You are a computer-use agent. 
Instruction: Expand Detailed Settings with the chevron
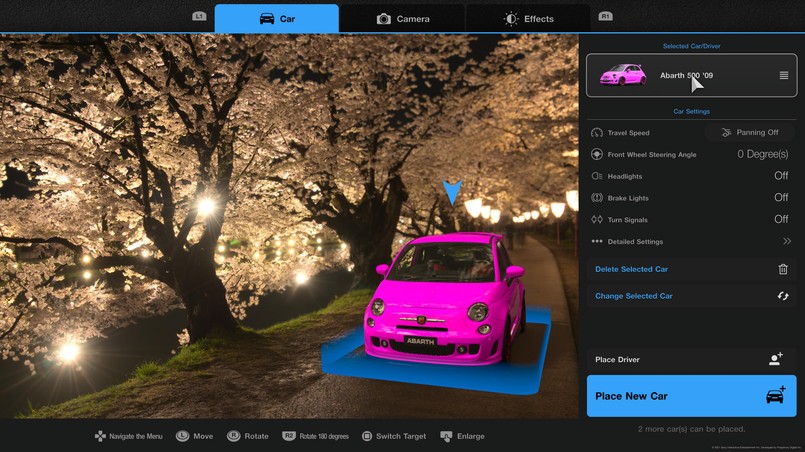pyautogui.click(x=787, y=241)
